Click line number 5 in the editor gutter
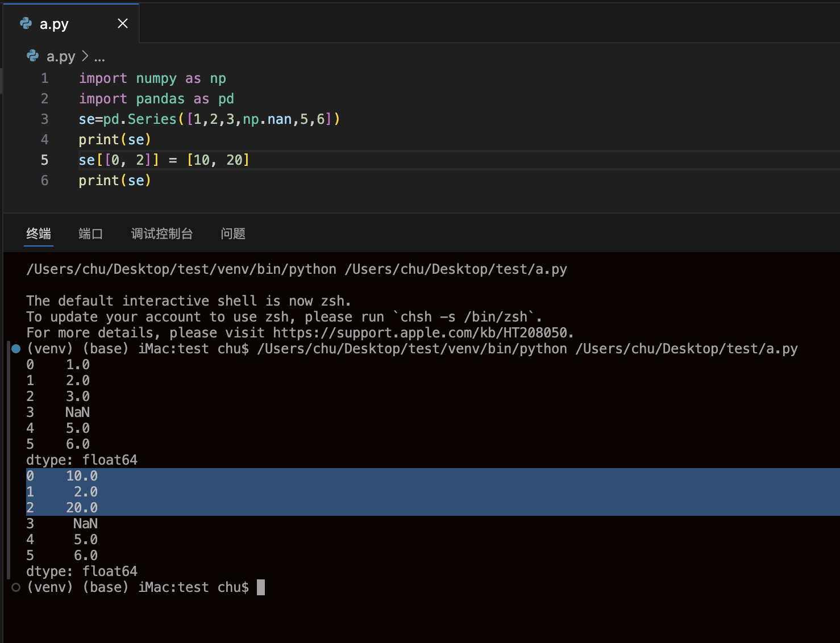 (44, 160)
